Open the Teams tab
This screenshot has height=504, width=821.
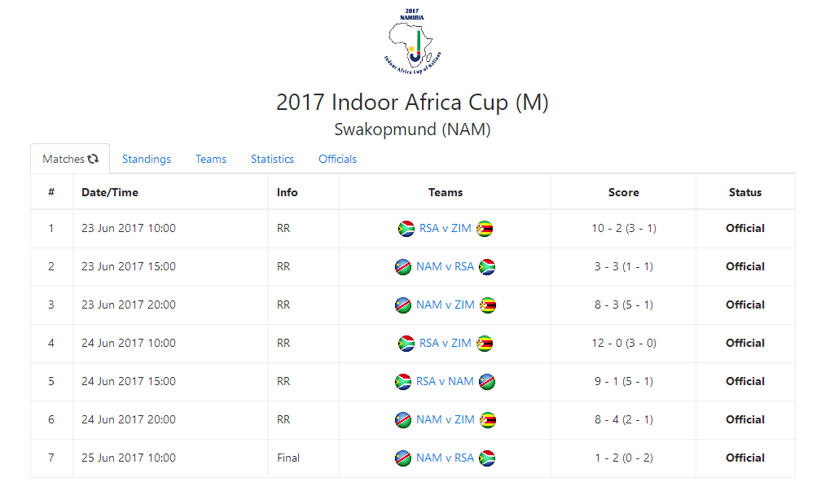pyautogui.click(x=211, y=159)
